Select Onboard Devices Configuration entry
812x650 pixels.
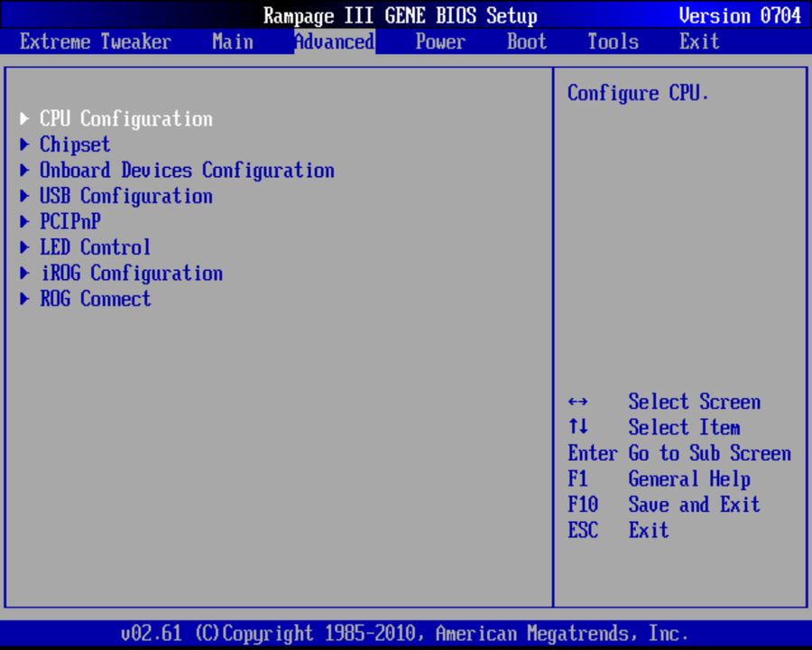click(187, 171)
